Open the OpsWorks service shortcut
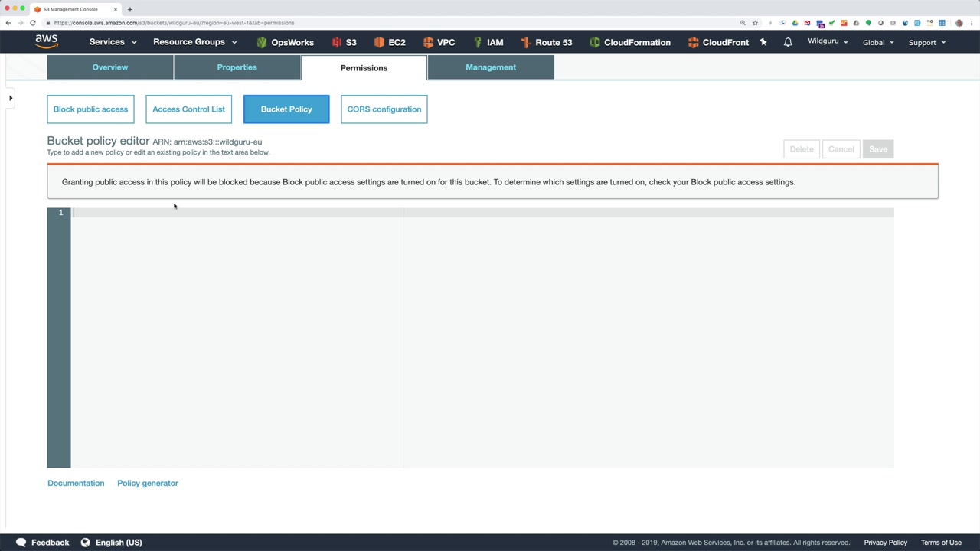Viewport: 980px width, 551px height. 285,42
